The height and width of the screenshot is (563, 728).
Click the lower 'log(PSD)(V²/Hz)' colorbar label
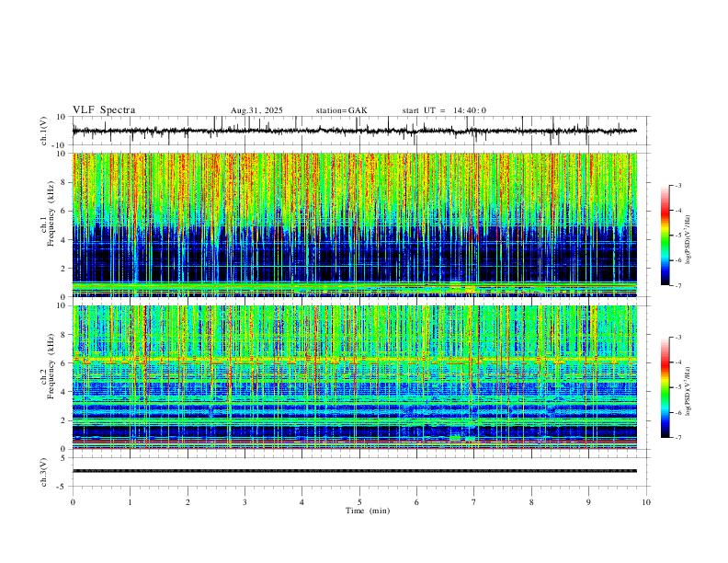point(688,391)
